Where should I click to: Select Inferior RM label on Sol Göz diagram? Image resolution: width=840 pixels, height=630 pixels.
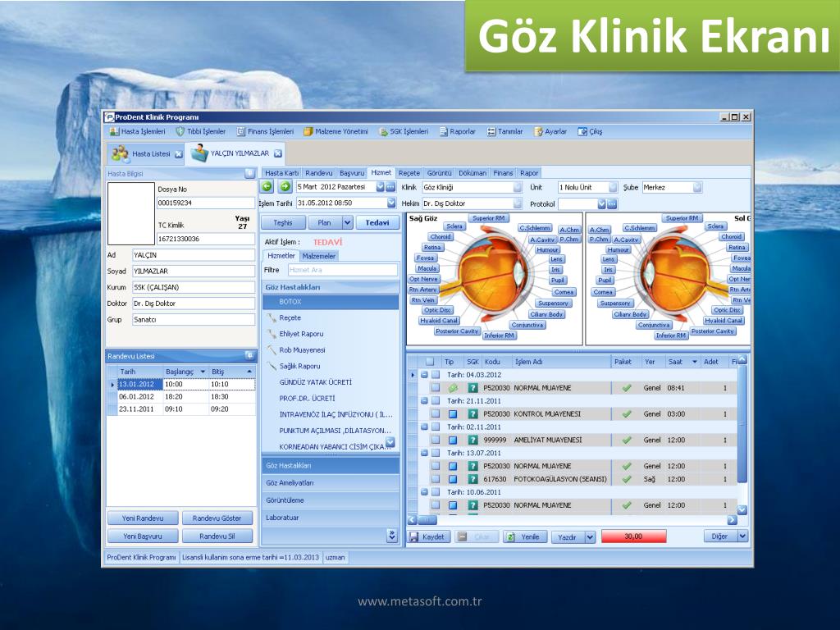(x=671, y=336)
